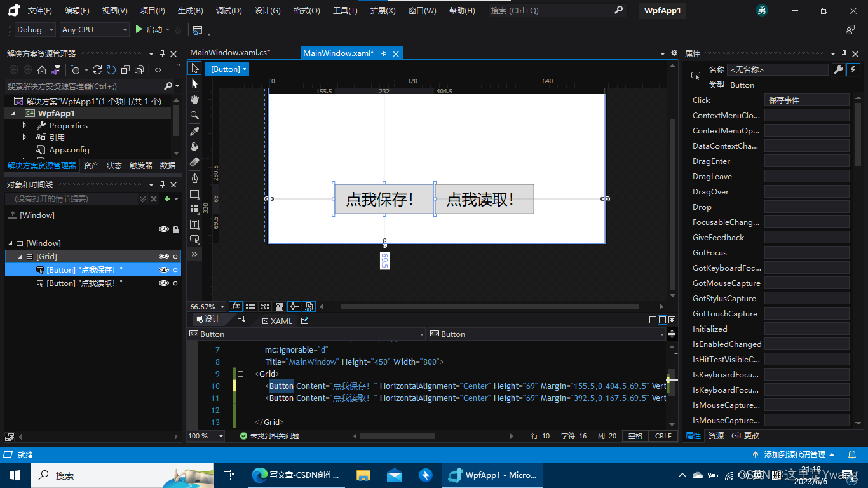Click the Click event field showing 保存事件
868x488 pixels.
click(806, 100)
